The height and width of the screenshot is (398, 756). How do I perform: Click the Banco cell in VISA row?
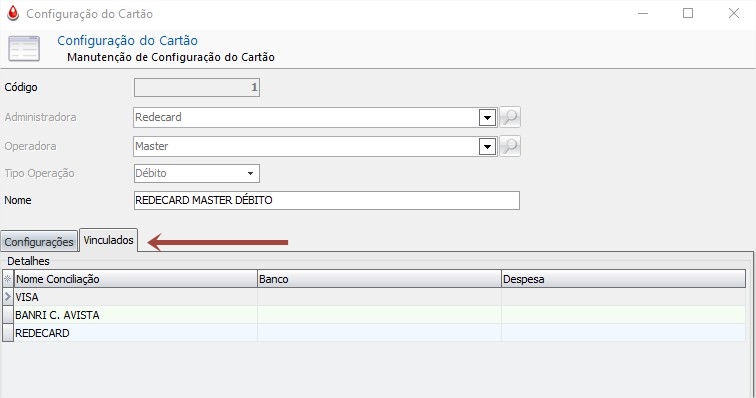pos(379,297)
